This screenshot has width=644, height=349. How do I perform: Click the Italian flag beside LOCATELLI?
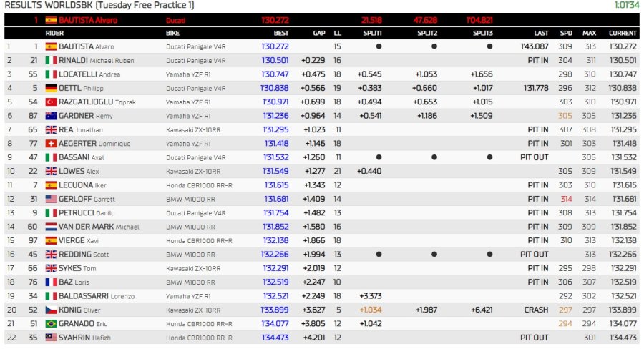tap(51, 74)
